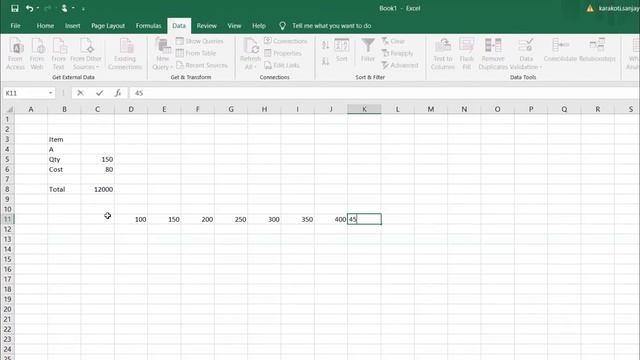
Task: Click Show Queries
Action: pos(200,41)
